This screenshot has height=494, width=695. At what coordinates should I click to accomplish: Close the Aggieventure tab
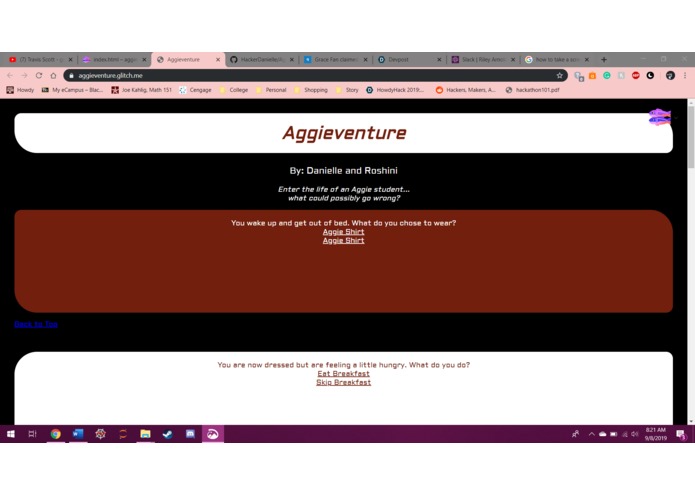pos(218,59)
